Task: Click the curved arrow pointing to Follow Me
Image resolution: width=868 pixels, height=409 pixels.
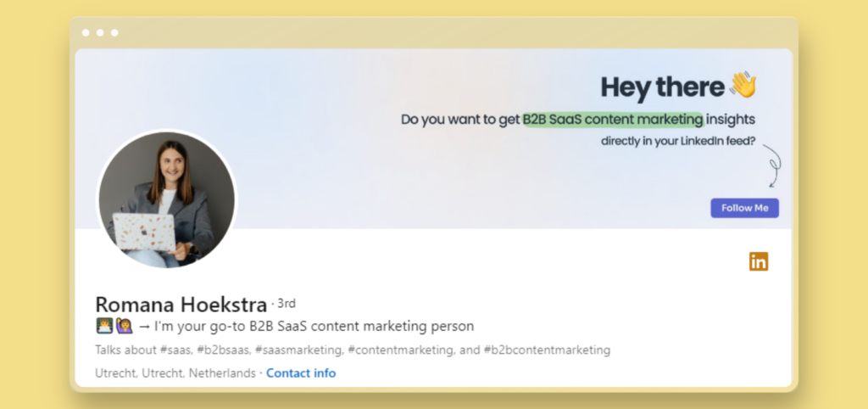Action: pyautogui.click(x=772, y=165)
